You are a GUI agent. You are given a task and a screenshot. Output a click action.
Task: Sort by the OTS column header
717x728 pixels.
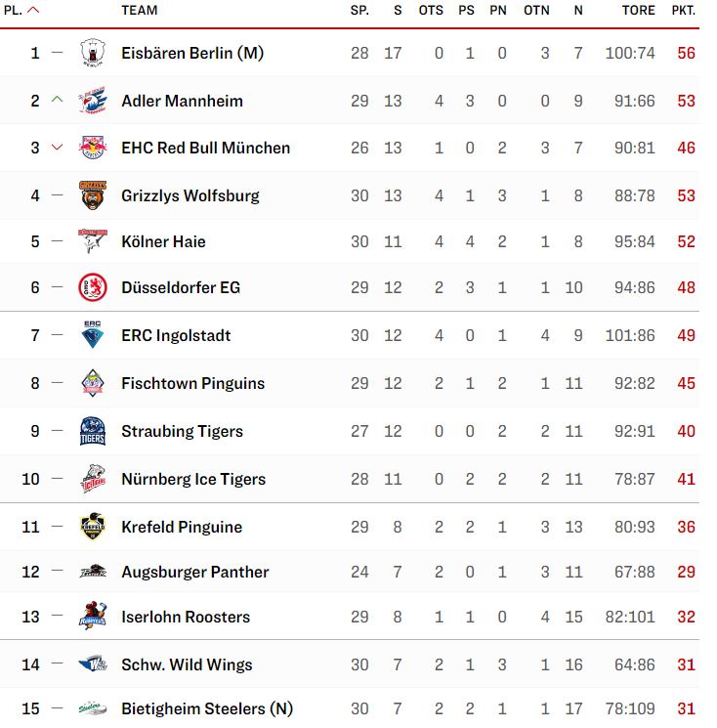coord(431,10)
